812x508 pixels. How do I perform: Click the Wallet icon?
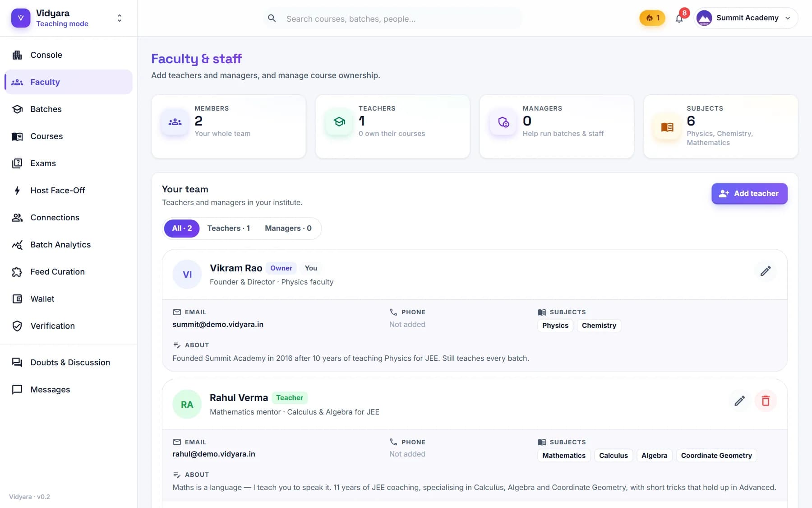point(17,299)
